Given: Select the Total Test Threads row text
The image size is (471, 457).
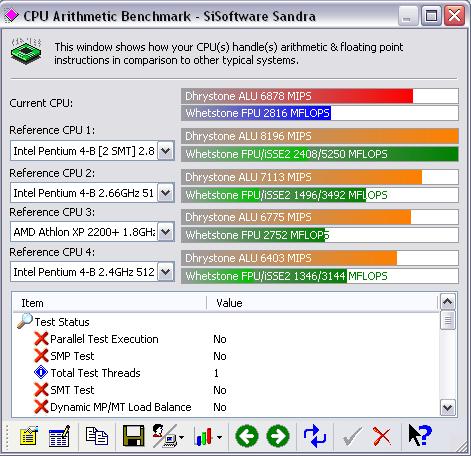Looking at the screenshot, I should pyautogui.click(x=95, y=373).
